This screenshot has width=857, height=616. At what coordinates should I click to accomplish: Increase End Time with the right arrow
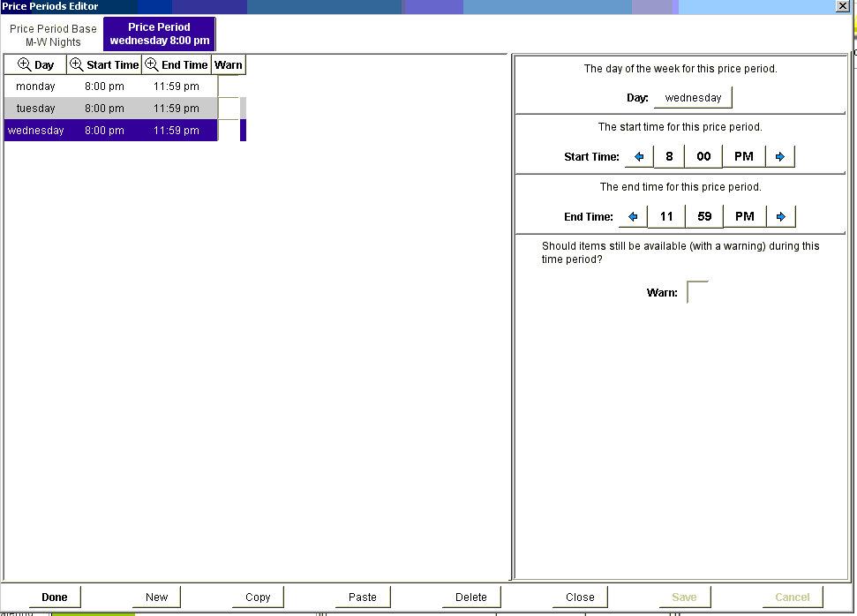pos(780,216)
